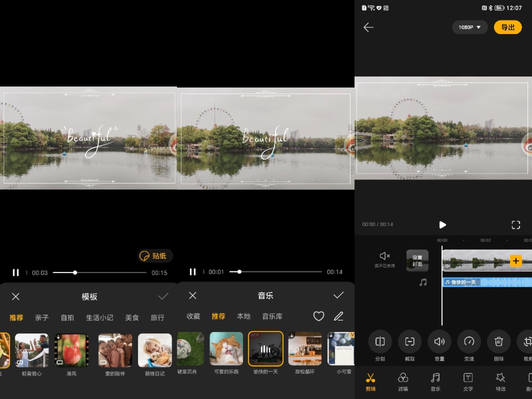Switch to the 音乐库 music library tab
The width and height of the screenshot is (532, 399).
click(x=272, y=316)
